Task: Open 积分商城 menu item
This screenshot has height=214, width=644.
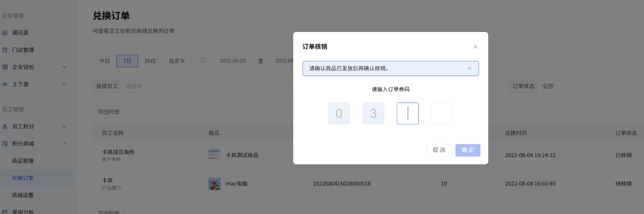Action: coord(37,143)
